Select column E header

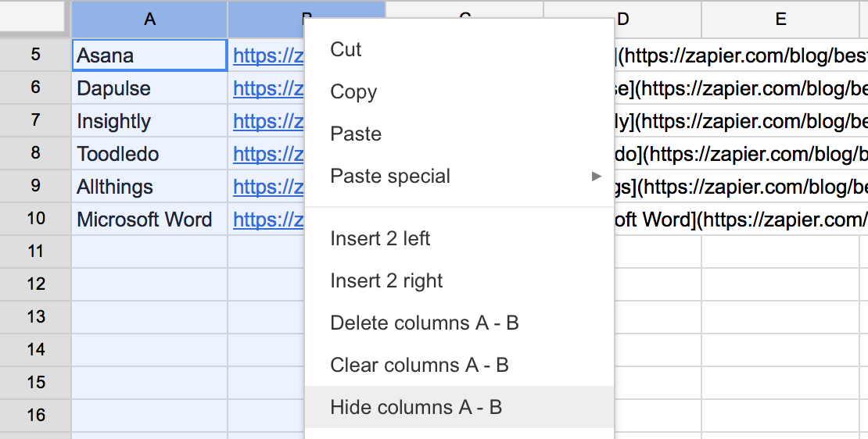780,19
